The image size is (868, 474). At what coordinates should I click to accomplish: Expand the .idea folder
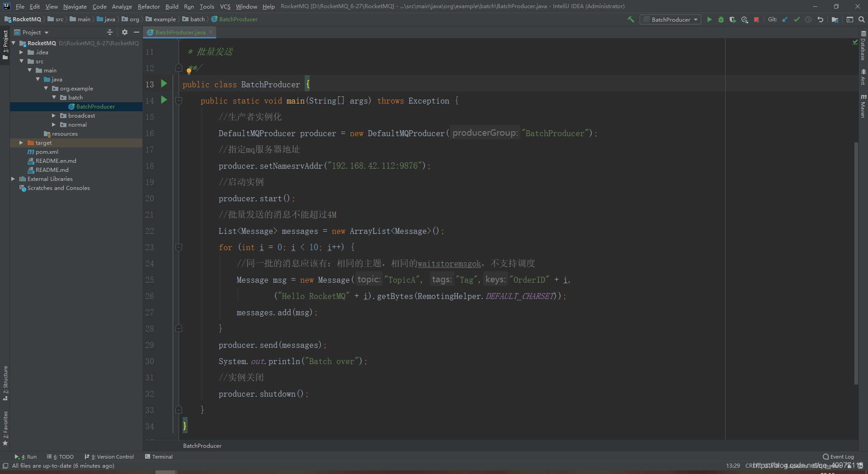pyautogui.click(x=21, y=52)
